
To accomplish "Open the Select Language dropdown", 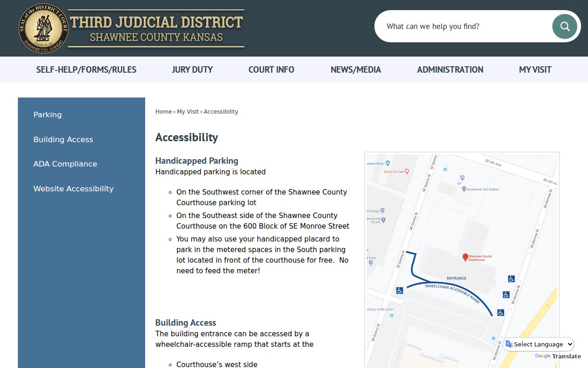I will click(x=539, y=344).
